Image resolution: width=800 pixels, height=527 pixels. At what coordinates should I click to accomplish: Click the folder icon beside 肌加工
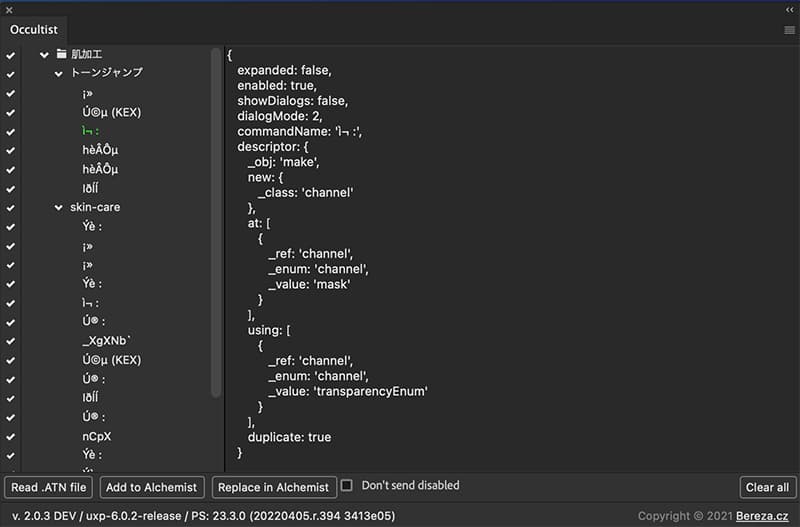61,54
